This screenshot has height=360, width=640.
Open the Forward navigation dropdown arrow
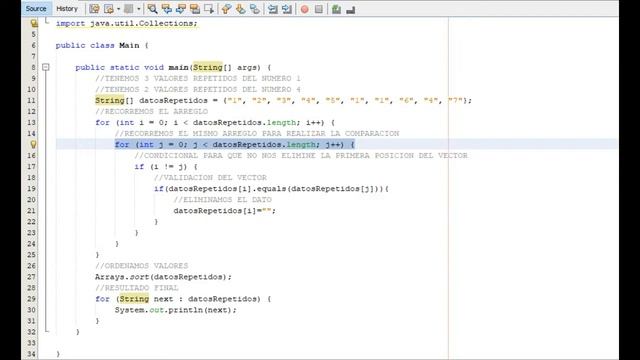[x=139, y=9]
